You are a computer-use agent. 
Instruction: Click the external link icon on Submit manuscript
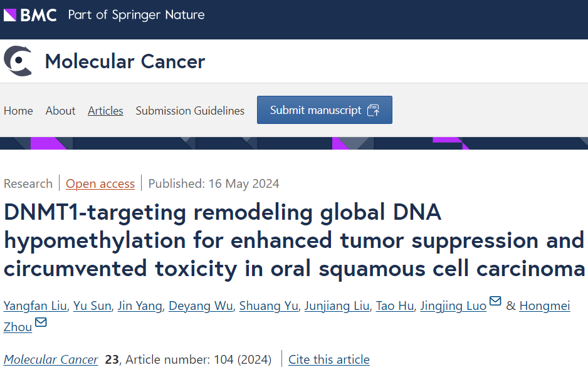[x=374, y=109]
